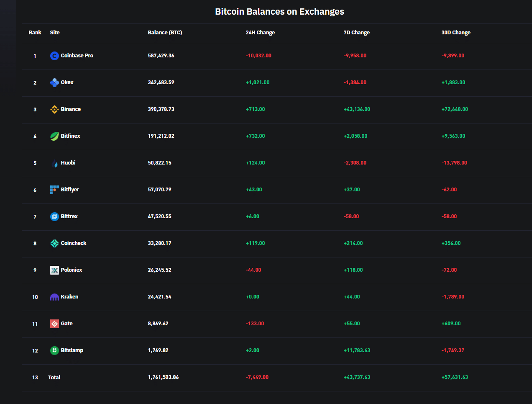The width and height of the screenshot is (532, 404).
Task: Sort table by 24H Change header
Action: tap(260, 33)
